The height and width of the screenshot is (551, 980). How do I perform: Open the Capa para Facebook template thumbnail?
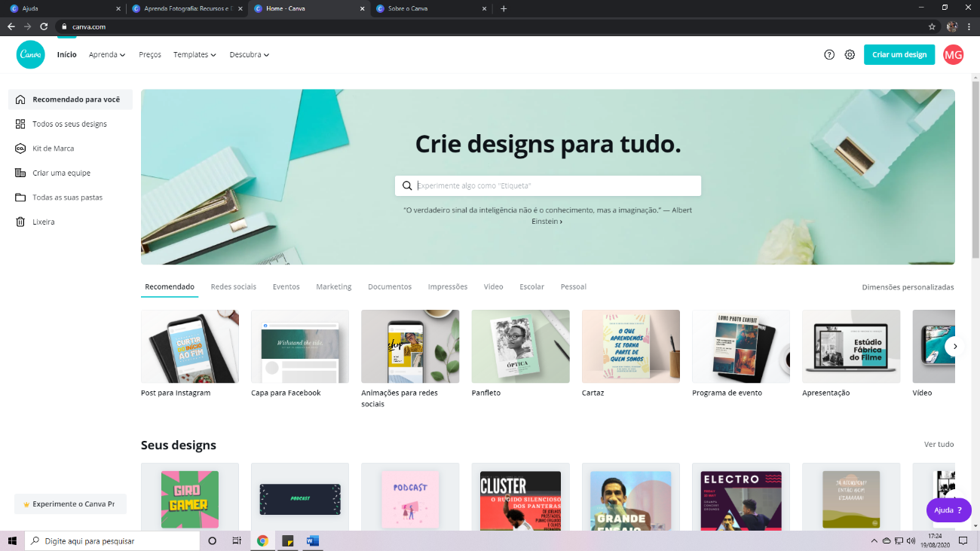tap(300, 347)
